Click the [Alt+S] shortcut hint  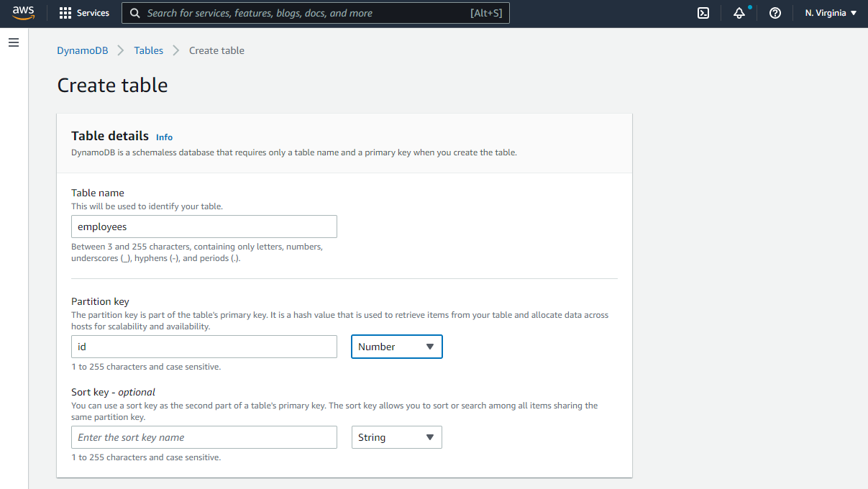click(486, 13)
